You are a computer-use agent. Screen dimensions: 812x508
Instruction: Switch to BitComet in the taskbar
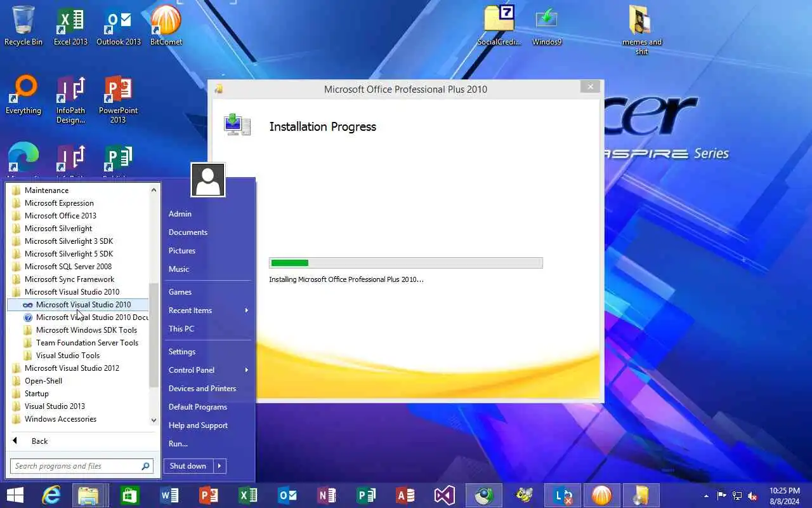(601, 495)
